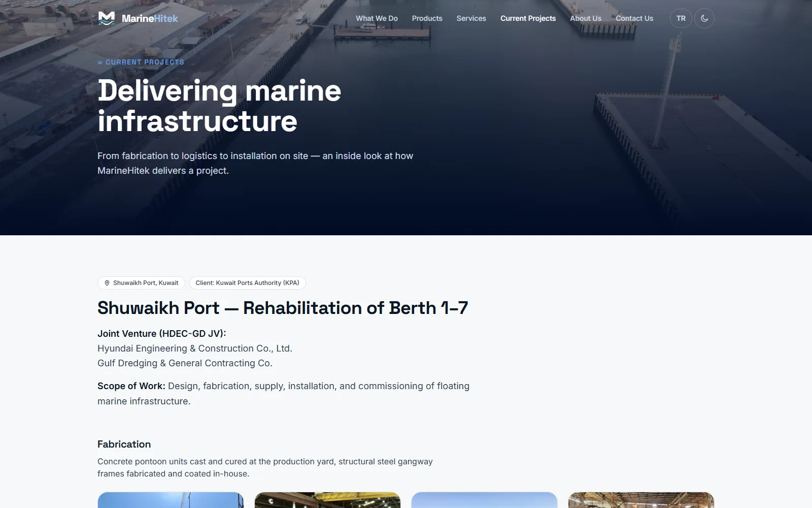Select the Client: Kuwait Ports Authority tag
This screenshot has height=508, width=812.
(x=248, y=283)
